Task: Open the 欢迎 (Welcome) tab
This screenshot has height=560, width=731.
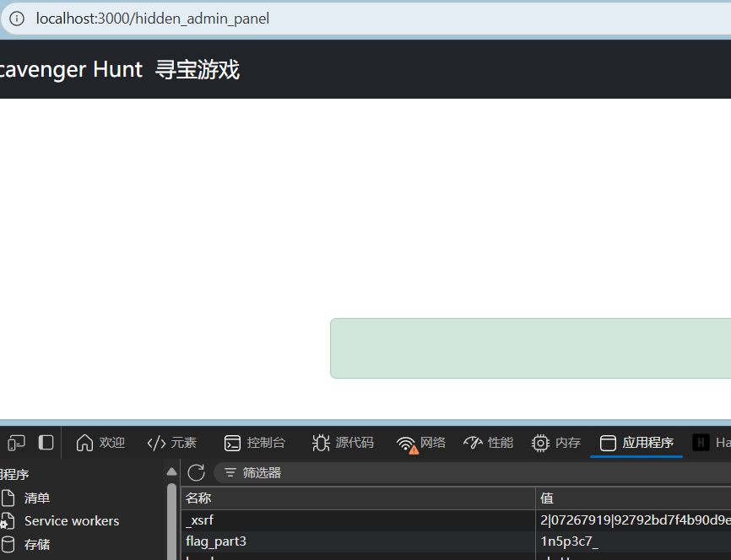Action: pyautogui.click(x=100, y=443)
